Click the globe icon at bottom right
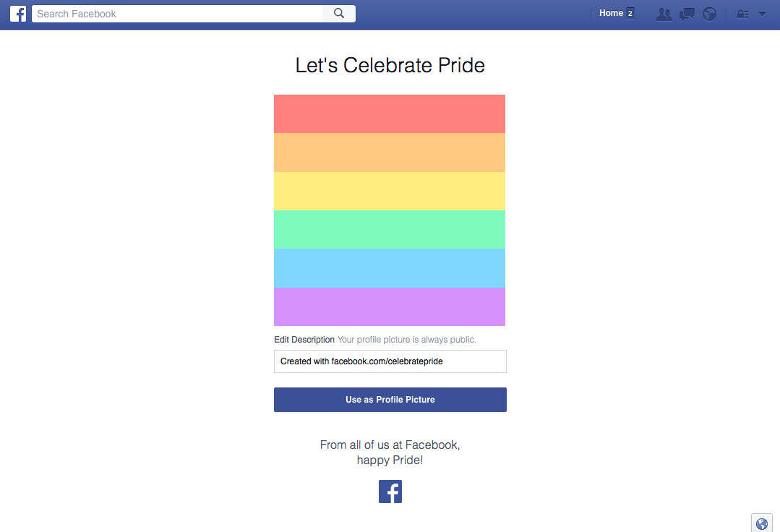 coord(762,523)
